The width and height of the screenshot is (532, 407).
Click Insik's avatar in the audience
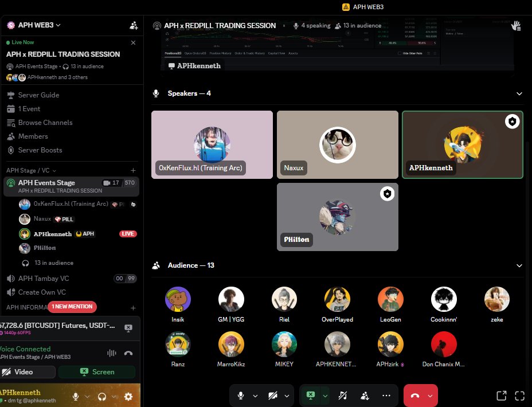point(178,299)
